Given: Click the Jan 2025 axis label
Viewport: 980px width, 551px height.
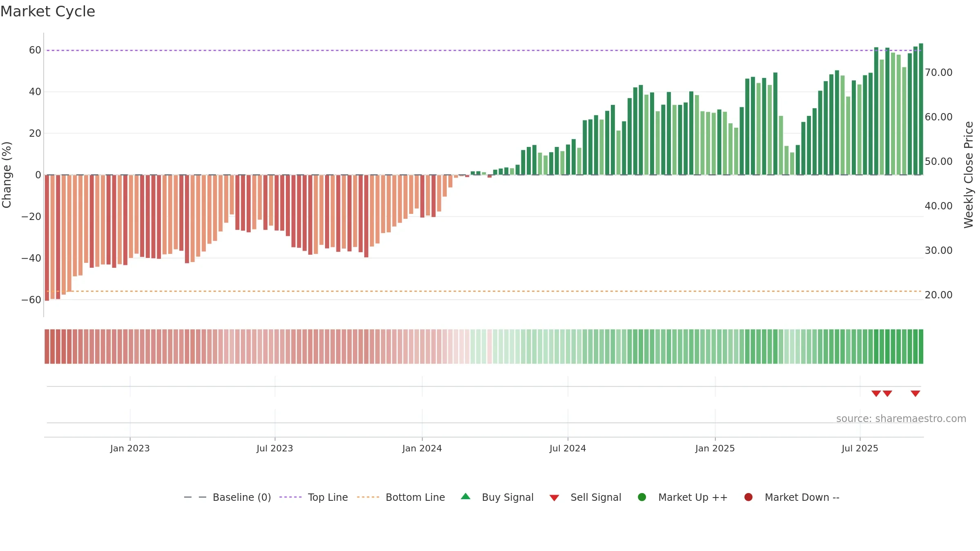Looking at the screenshot, I should point(715,449).
